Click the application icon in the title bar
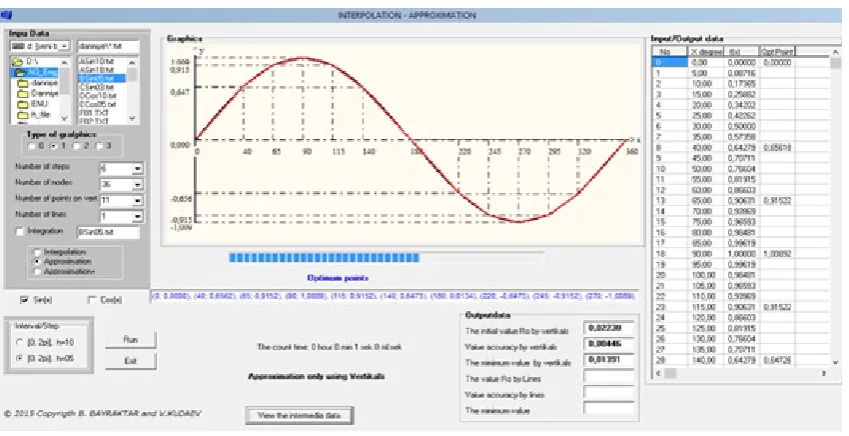This screenshot has width=849, height=436. [6, 15]
